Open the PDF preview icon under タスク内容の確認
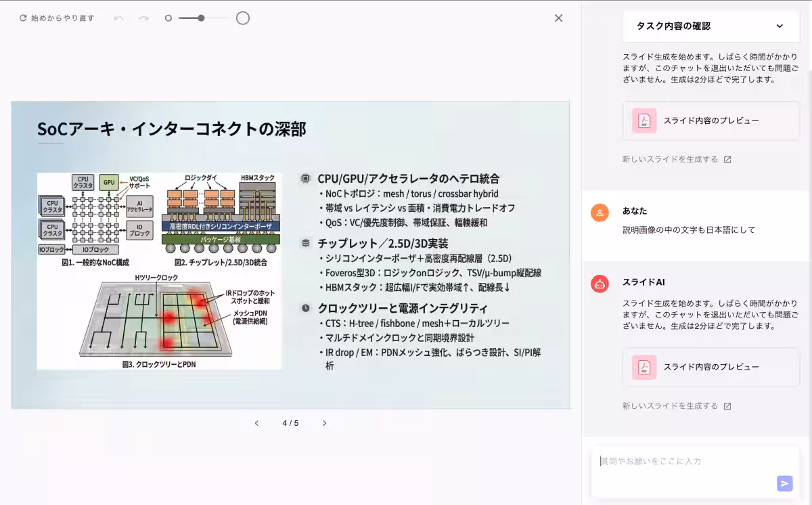The image size is (812, 505). pos(644,120)
